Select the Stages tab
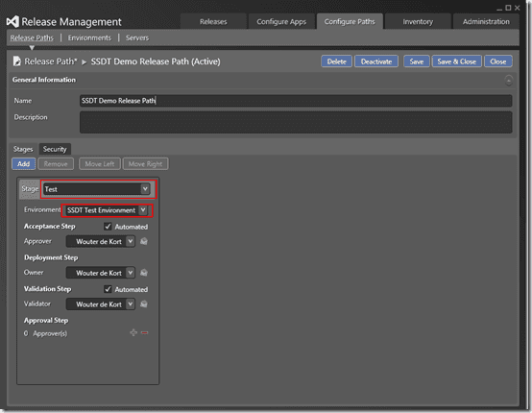Screen dimensions: 532x413 coord(23,149)
